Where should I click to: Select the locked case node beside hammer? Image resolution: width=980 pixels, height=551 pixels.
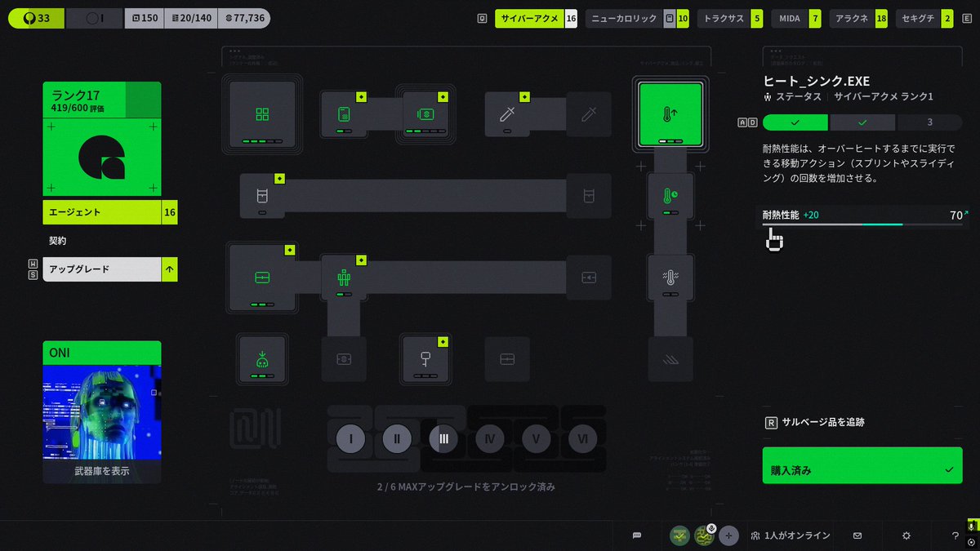click(507, 359)
